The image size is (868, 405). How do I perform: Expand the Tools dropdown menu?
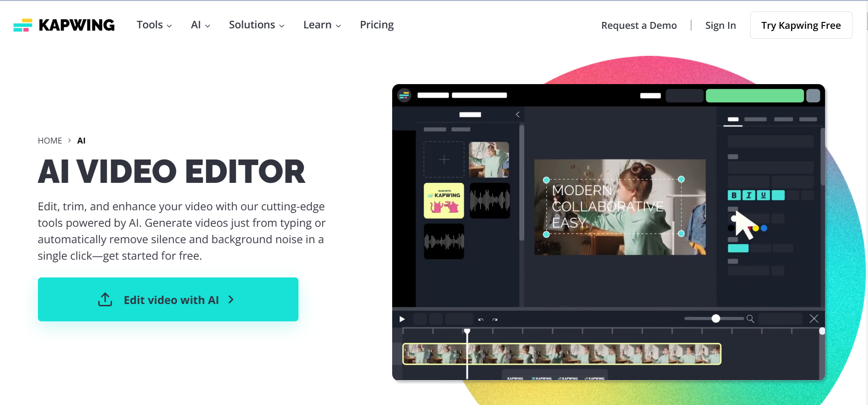click(154, 25)
